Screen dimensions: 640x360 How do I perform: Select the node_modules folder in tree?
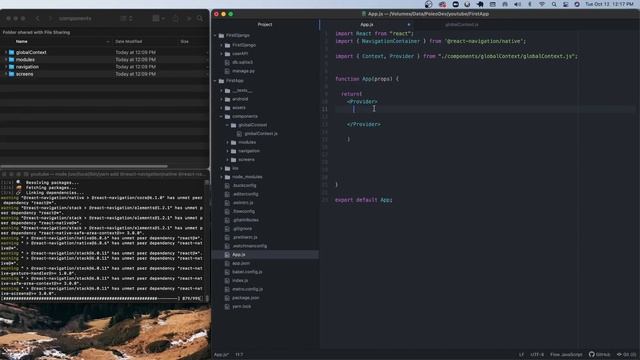point(247,177)
